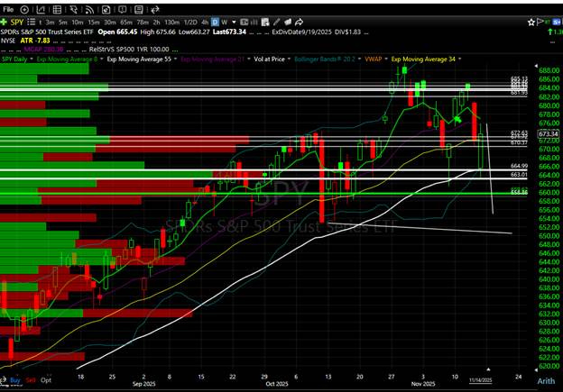Click the Open 665.45 value
Image resolution: width=563 pixels, height=392 pixels.
pos(117,32)
